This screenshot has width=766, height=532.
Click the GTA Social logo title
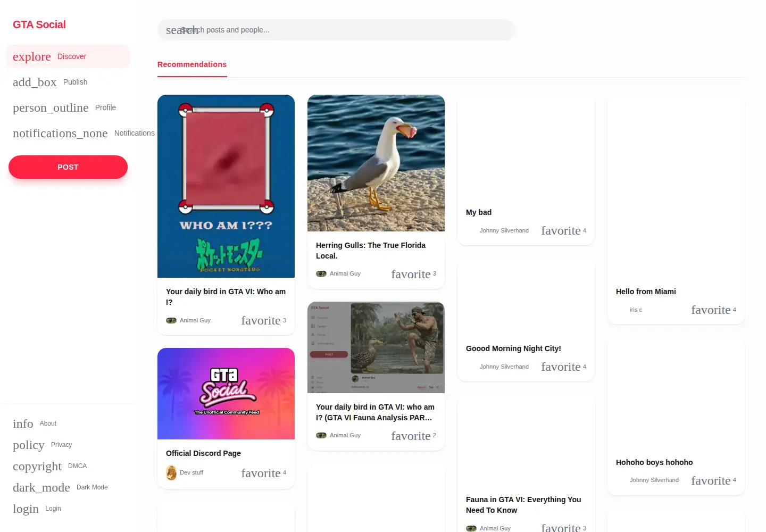point(39,24)
